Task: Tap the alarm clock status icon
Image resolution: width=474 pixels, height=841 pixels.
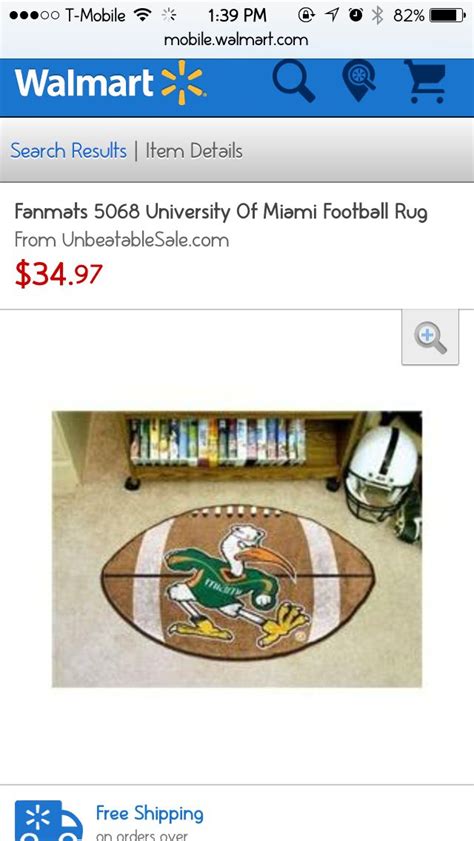Action: (356, 16)
